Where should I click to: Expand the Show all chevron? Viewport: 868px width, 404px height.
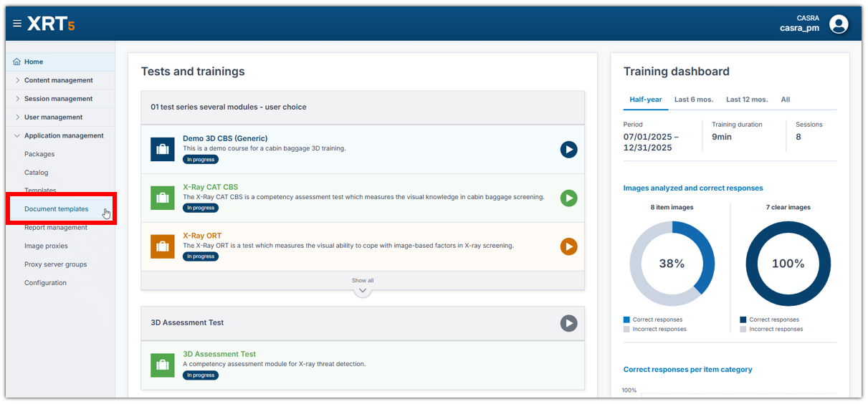point(363,290)
